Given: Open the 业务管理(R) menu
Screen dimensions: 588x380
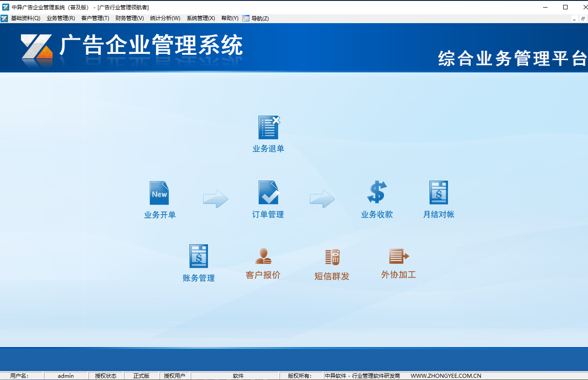Looking at the screenshot, I should (60, 18).
